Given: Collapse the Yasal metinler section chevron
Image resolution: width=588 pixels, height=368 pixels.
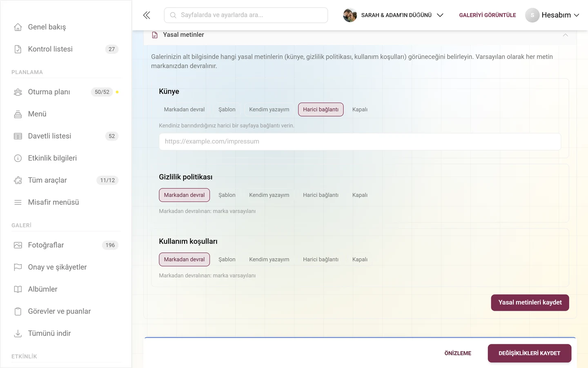Looking at the screenshot, I should (x=565, y=35).
